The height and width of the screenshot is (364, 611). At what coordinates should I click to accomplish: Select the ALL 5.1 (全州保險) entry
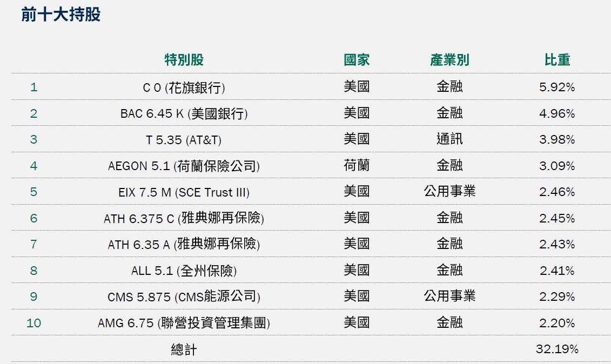point(184,271)
